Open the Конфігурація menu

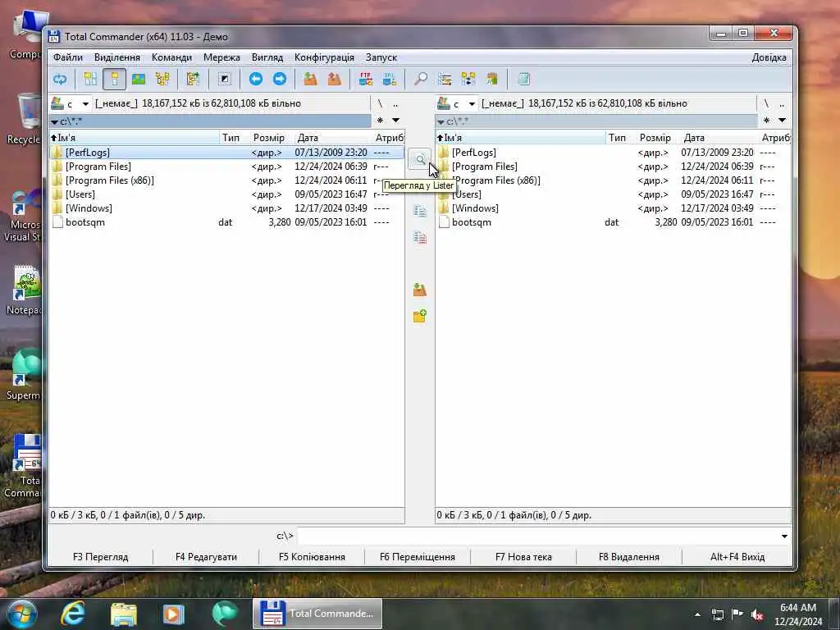324,57
